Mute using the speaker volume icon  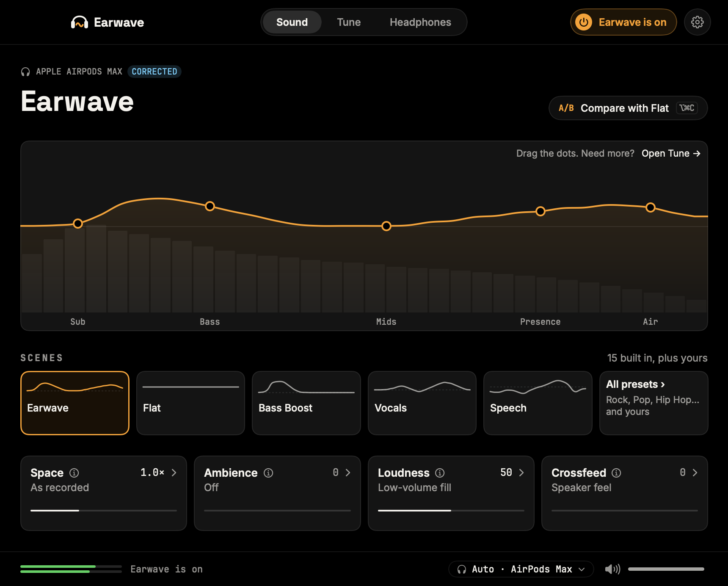(612, 569)
